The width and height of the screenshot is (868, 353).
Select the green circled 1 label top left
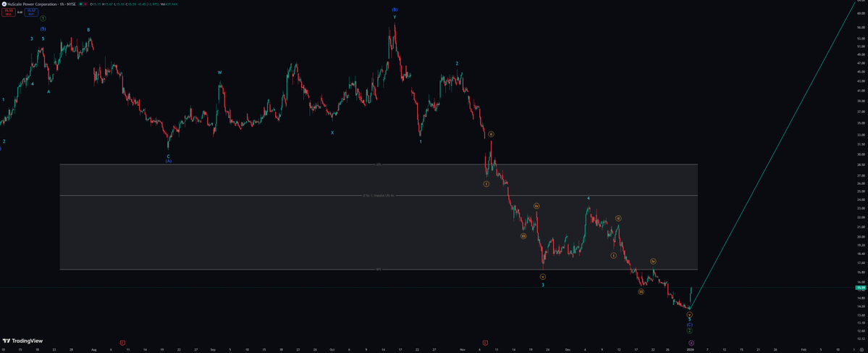[x=43, y=18]
